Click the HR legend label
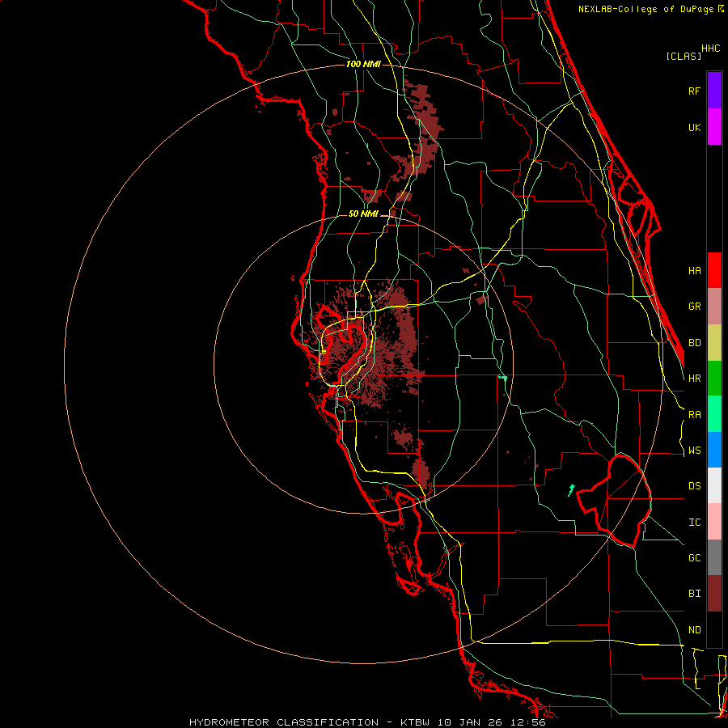 tap(694, 379)
